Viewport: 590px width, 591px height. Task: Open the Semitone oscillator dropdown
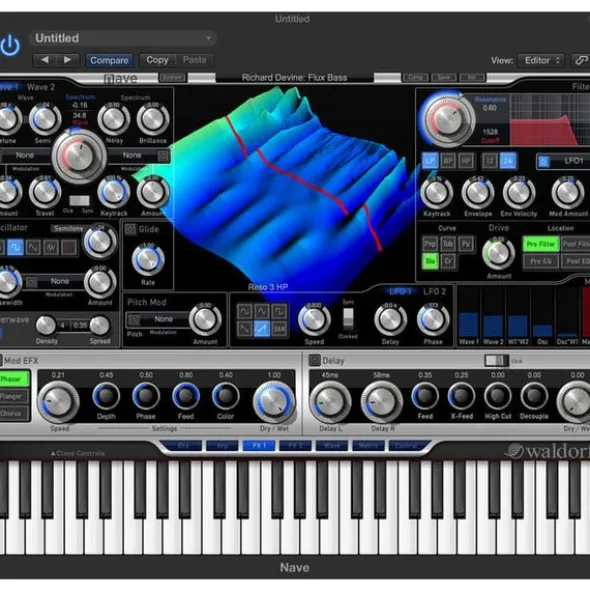[x=68, y=228]
